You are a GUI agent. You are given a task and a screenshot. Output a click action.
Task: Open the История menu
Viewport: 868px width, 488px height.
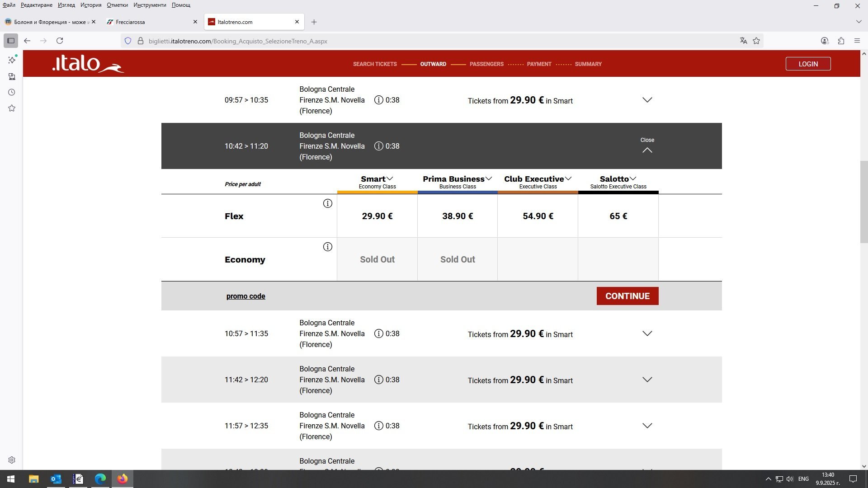pyautogui.click(x=90, y=5)
